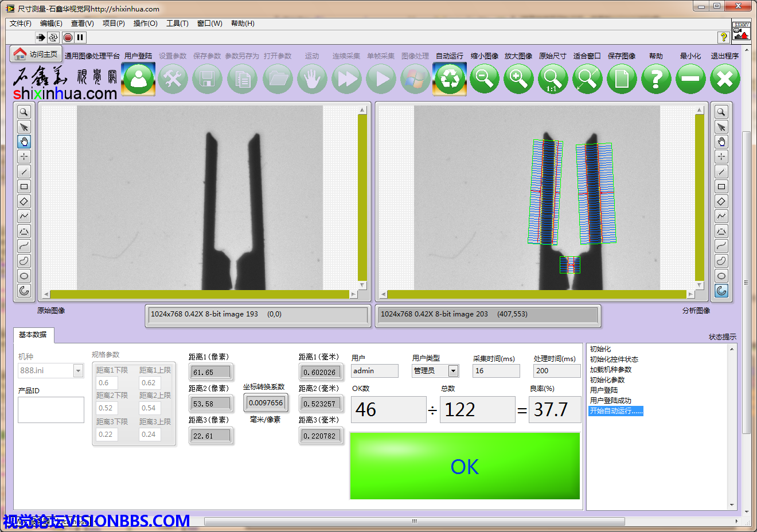The image size is (757, 532).
Task: Click the 产品ID input field
Action: (51, 410)
